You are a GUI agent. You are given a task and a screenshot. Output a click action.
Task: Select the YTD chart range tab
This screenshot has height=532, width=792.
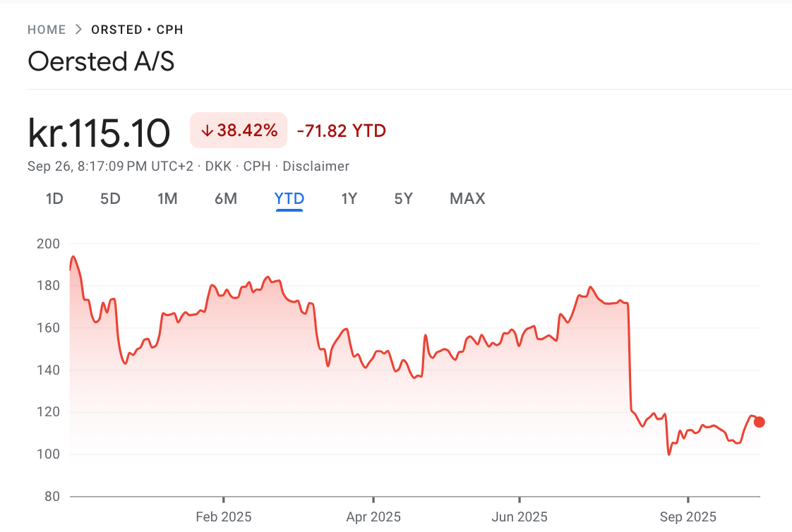tap(289, 198)
